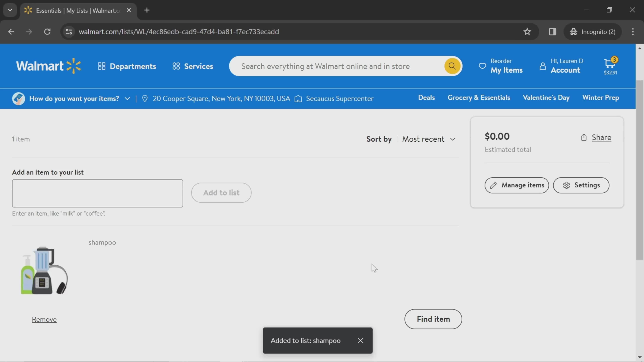Click into the add item text box
The image size is (644, 362).
[x=97, y=193]
